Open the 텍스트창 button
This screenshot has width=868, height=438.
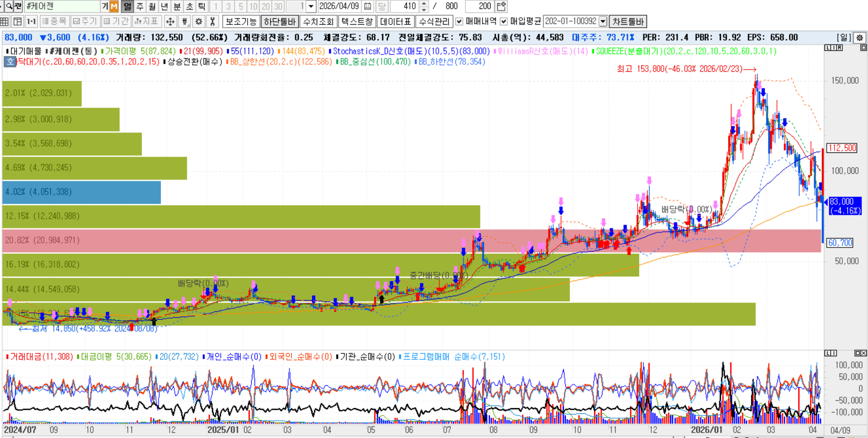tap(357, 21)
